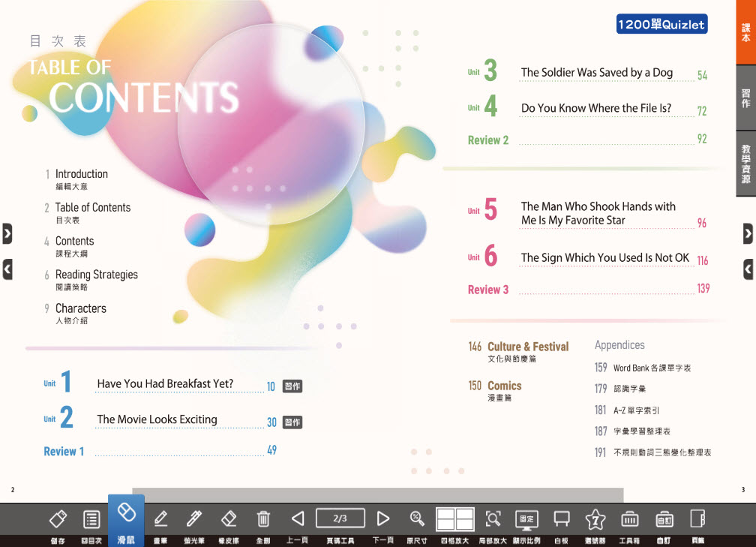The width and height of the screenshot is (756, 547).
Task: Select the pen (畫筆) tool
Action: [160, 519]
